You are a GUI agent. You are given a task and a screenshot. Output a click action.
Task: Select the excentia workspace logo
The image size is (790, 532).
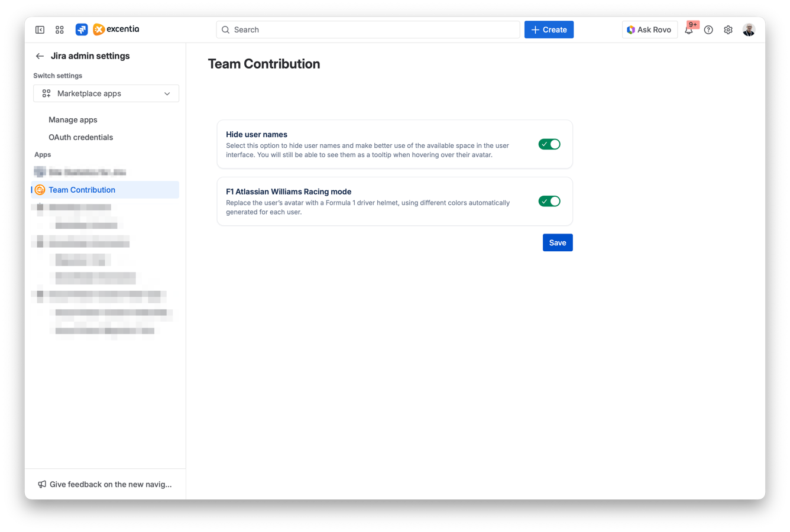coord(98,29)
